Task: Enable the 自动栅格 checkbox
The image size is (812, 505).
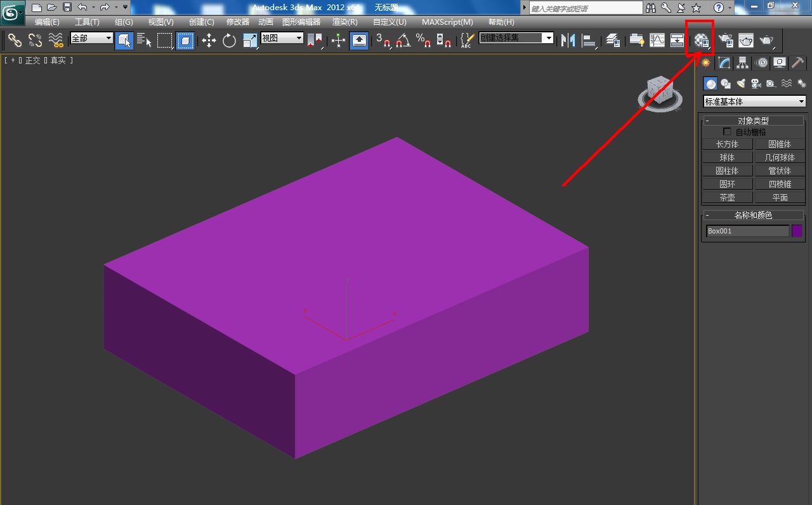Action: point(727,132)
